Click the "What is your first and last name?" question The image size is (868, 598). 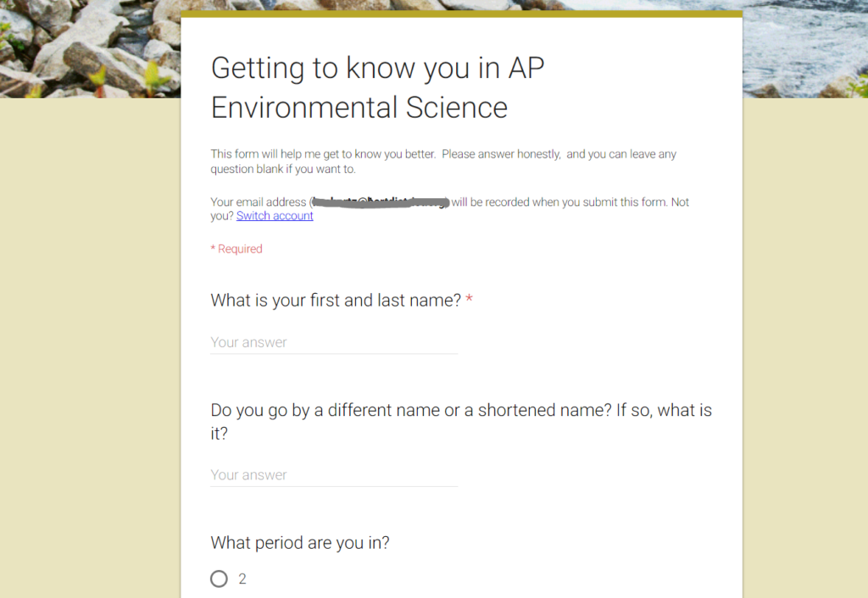click(335, 300)
